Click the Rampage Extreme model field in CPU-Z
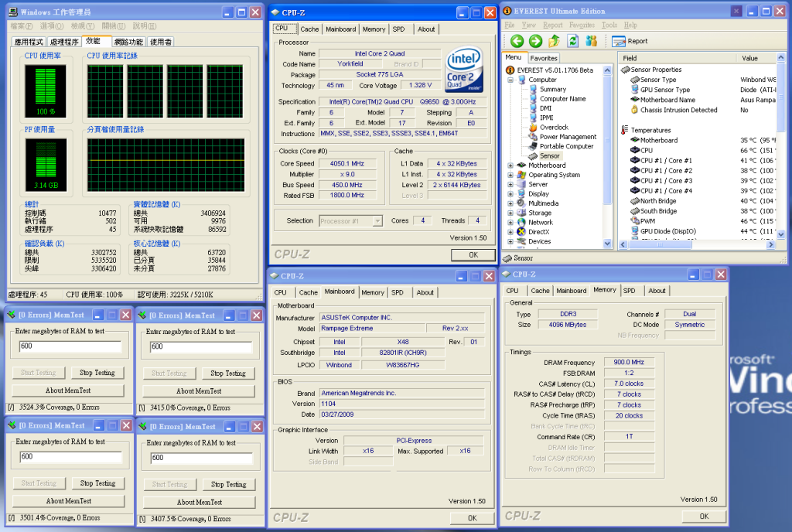This screenshot has height=532, width=792. (x=372, y=329)
